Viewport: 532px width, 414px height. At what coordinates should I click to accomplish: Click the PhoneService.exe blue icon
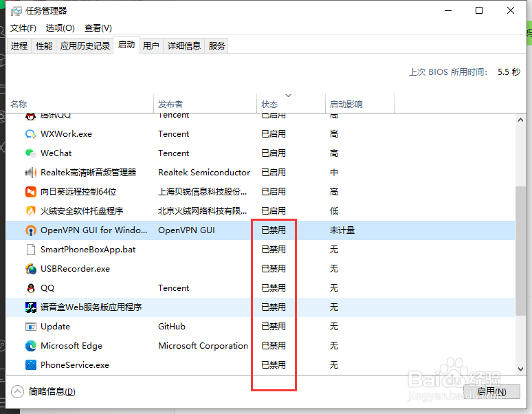[30, 365]
